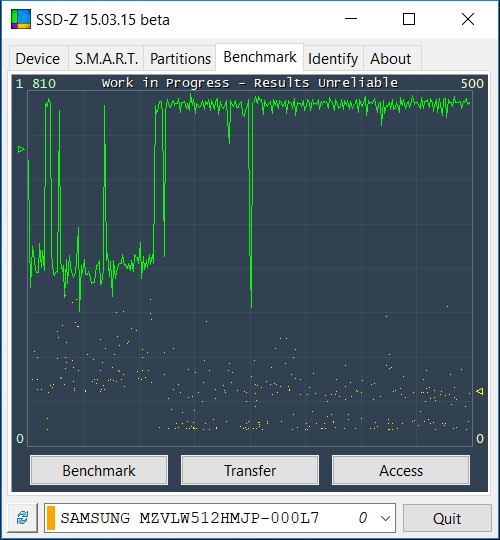
Task: Minimize the SSD-Z window
Action: [351, 19]
